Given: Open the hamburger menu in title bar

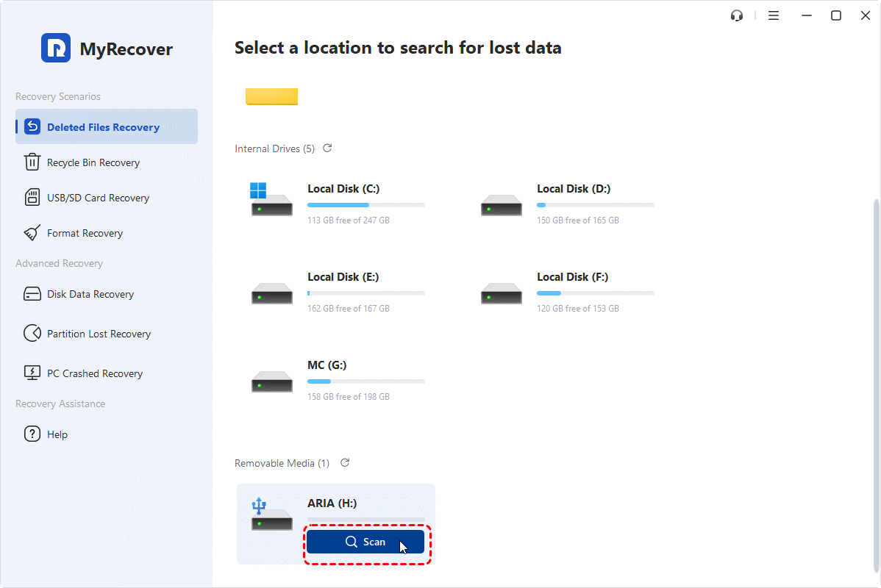Looking at the screenshot, I should 774,15.
